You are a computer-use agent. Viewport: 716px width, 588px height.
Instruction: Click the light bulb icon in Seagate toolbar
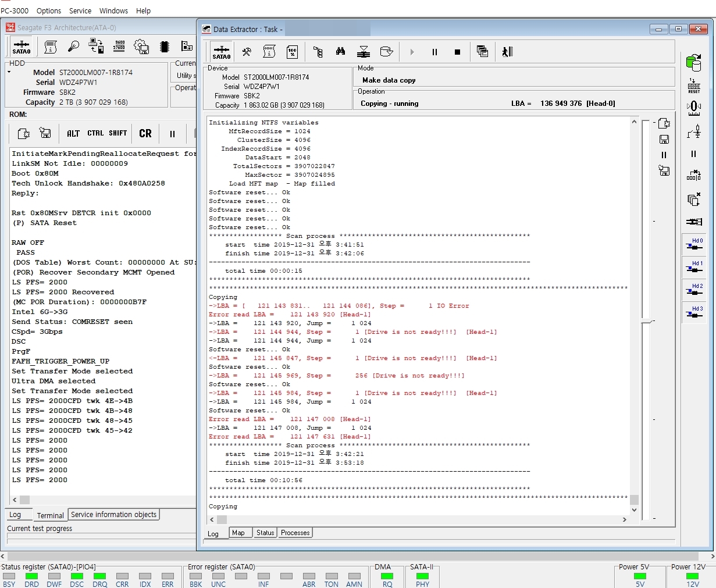(x=73, y=47)
